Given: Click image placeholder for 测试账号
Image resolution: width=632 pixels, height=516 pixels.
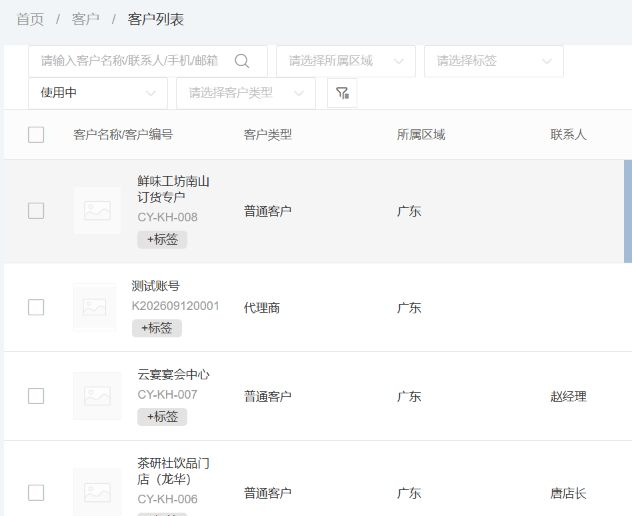Looking at the screenshot, I should point(94,307).
